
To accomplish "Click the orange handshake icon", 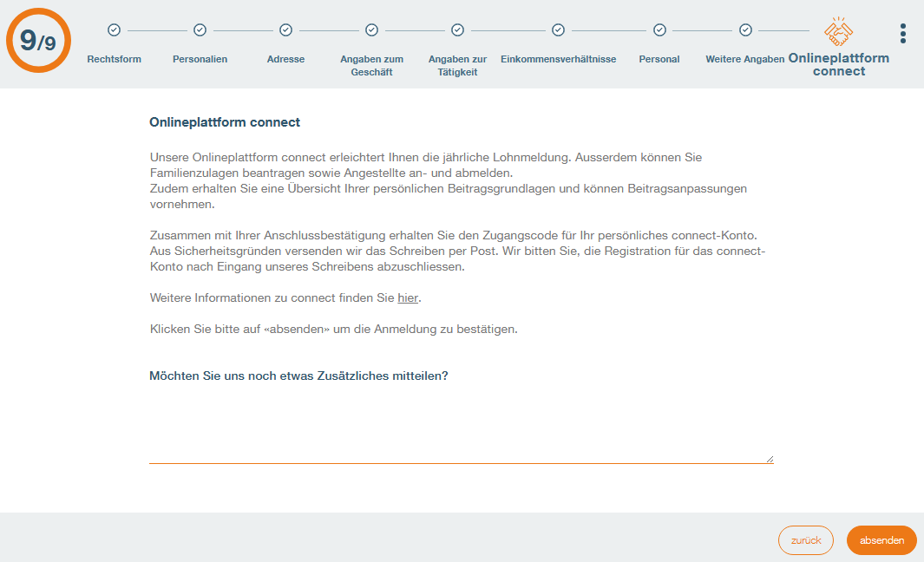I will 838,32.
